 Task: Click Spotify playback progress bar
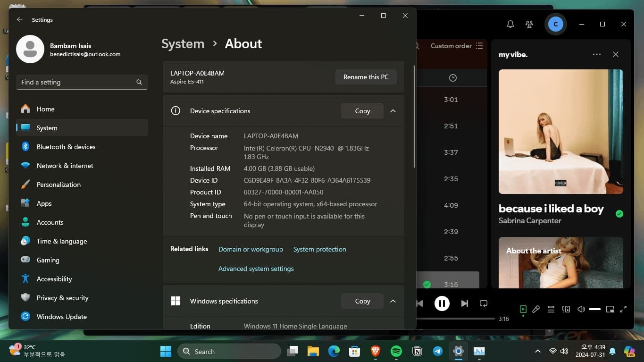(455, 319)
